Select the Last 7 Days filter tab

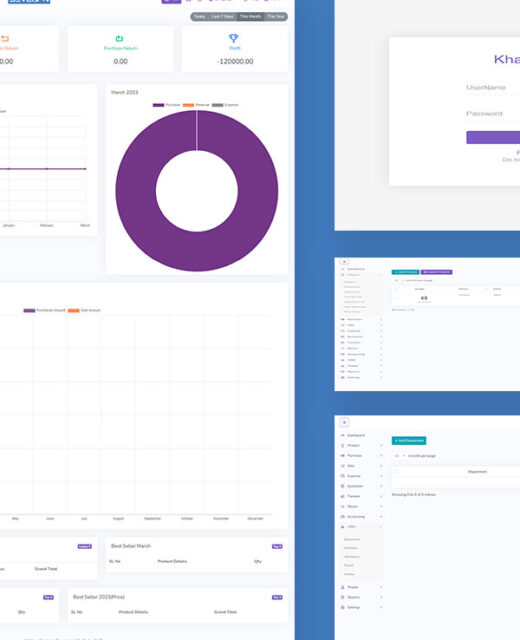tap(222, 17)
